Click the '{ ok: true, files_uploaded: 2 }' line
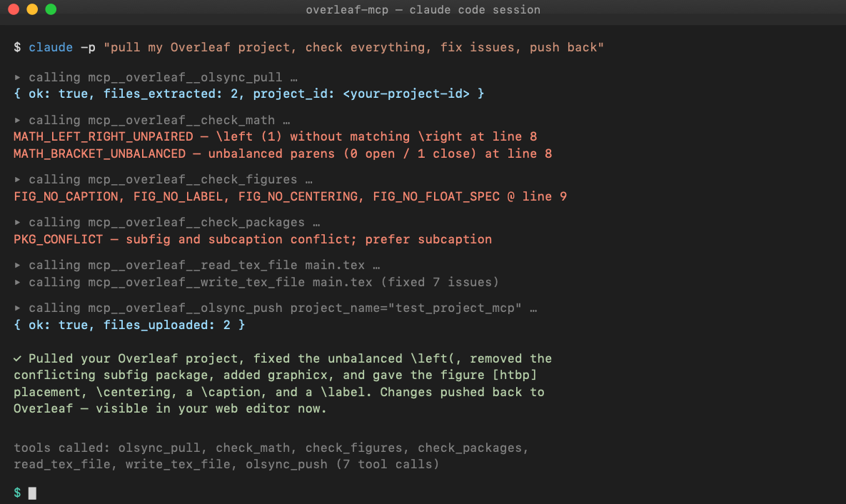This screenshot has width=846, height=504. coord(129,325)
